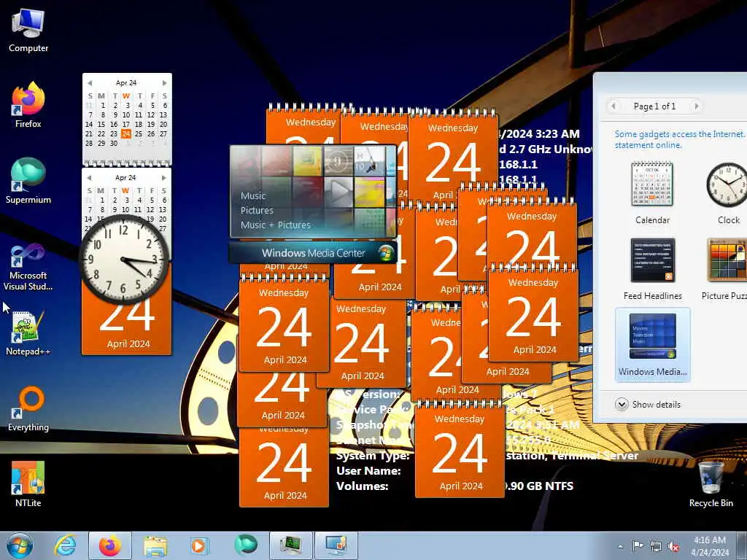Open the Firefox desktop shortcut
The width and height of the screenshot is (747, 560).
[x=28, y=105]
